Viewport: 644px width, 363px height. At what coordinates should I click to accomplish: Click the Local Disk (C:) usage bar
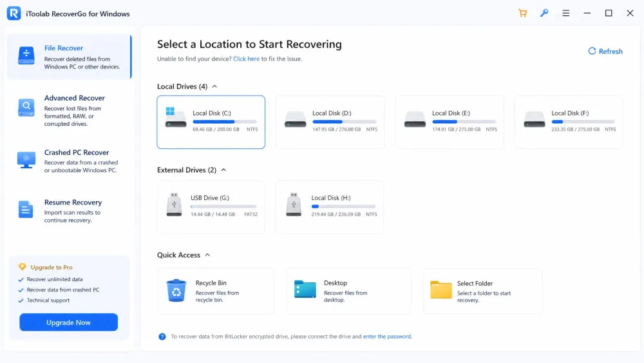225,122
